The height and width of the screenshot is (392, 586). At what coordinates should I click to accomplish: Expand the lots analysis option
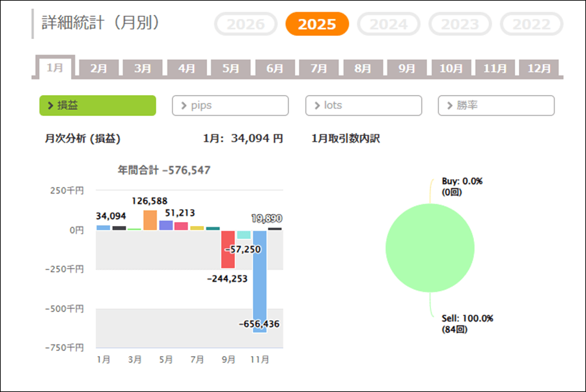point(363,105)
